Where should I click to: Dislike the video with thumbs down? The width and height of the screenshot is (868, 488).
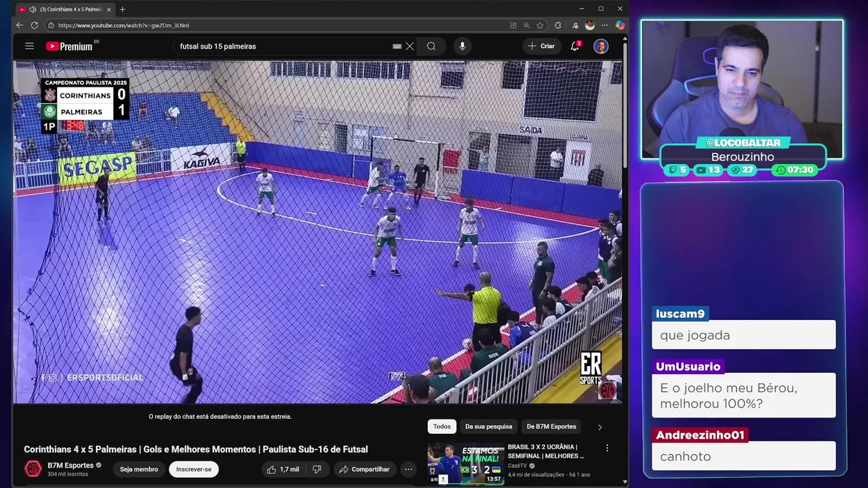point(317,469)
